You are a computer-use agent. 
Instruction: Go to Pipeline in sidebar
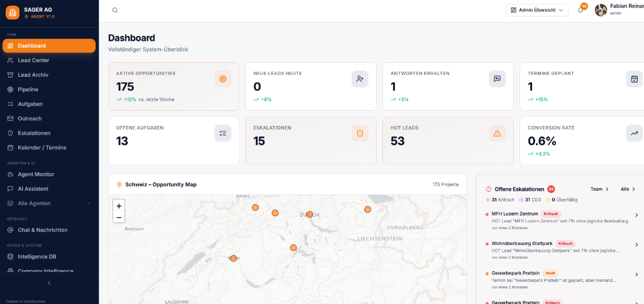pos(49,89)
